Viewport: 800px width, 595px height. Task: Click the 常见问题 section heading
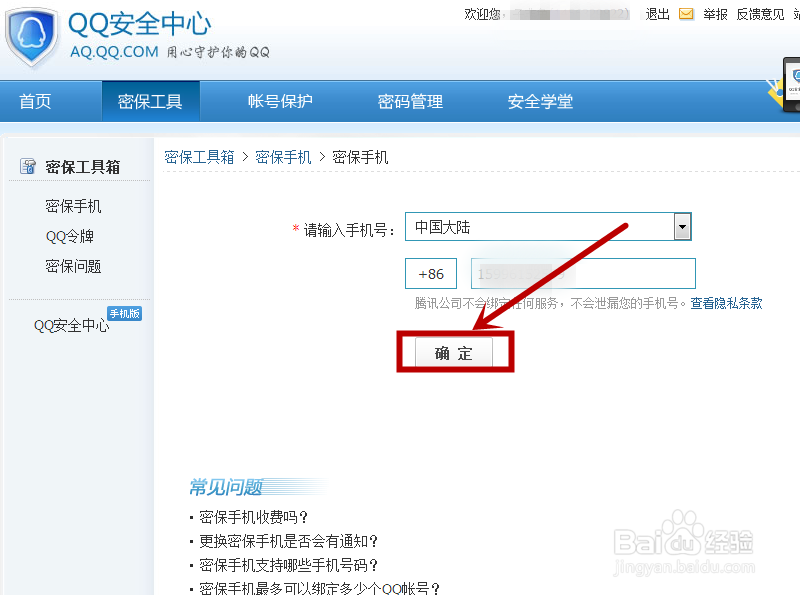tap(226, 487)
